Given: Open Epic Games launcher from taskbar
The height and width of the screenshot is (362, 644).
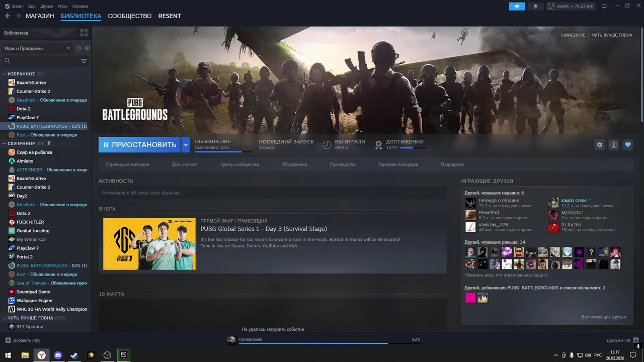Looking at the screenshot, I should [124, 355].
